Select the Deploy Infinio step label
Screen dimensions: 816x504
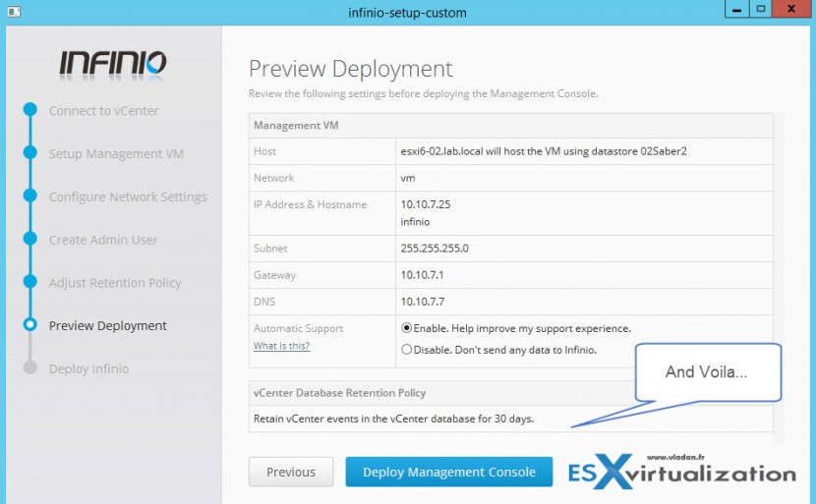pos(89,368)
